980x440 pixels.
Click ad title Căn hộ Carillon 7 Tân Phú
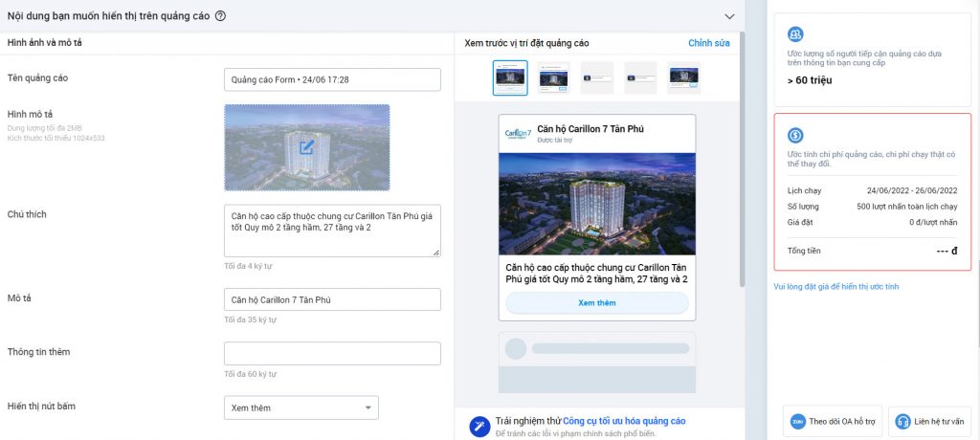(590, 129)
